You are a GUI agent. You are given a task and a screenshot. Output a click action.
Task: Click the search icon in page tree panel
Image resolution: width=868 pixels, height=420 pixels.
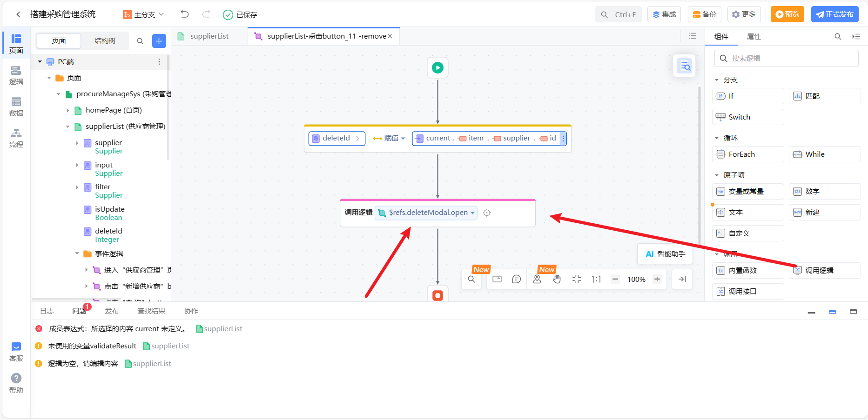click(140, 41)
